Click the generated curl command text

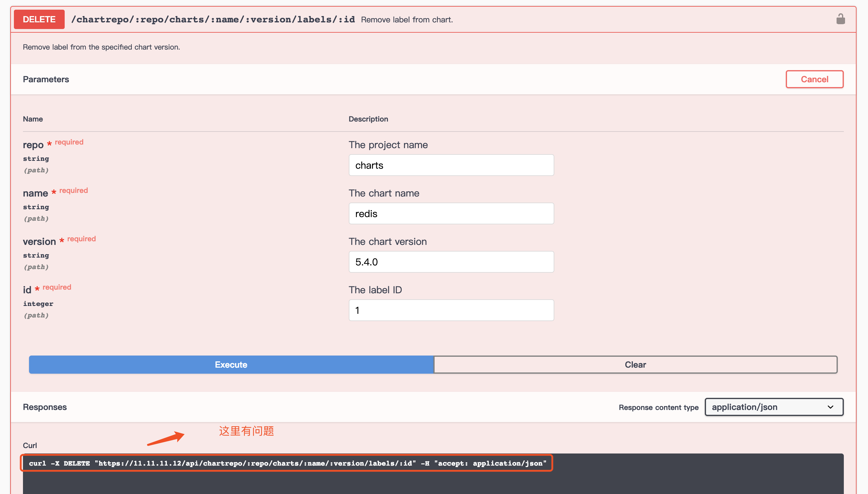pos(287,463)
